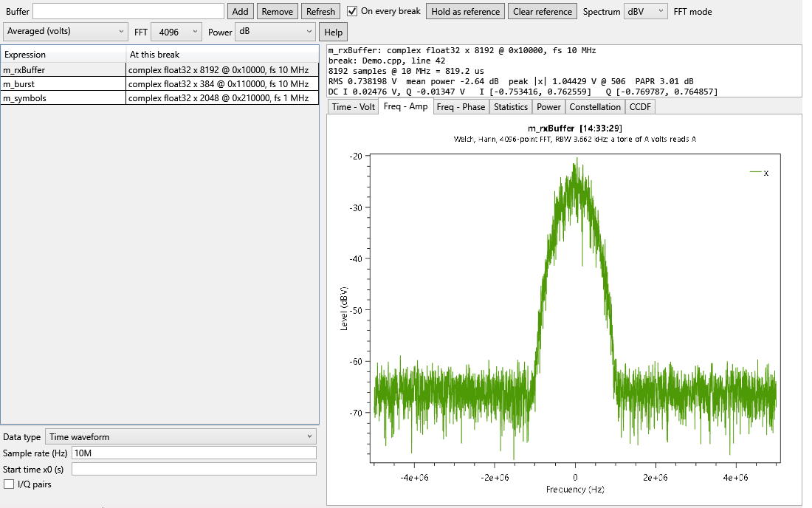Switch to the Power tab
This screenshot has height=508, width=812.
point(548,106)
